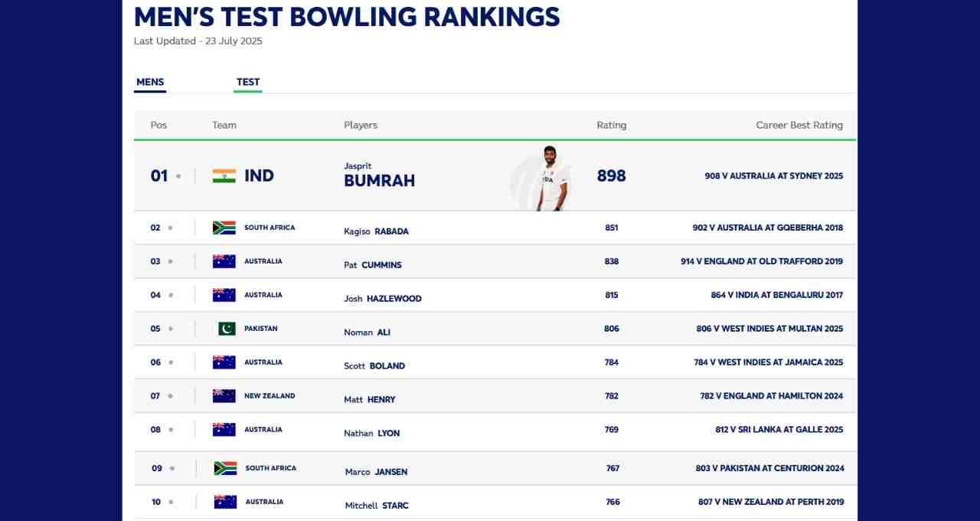Switch to the MENS tab

click(150, 82)
